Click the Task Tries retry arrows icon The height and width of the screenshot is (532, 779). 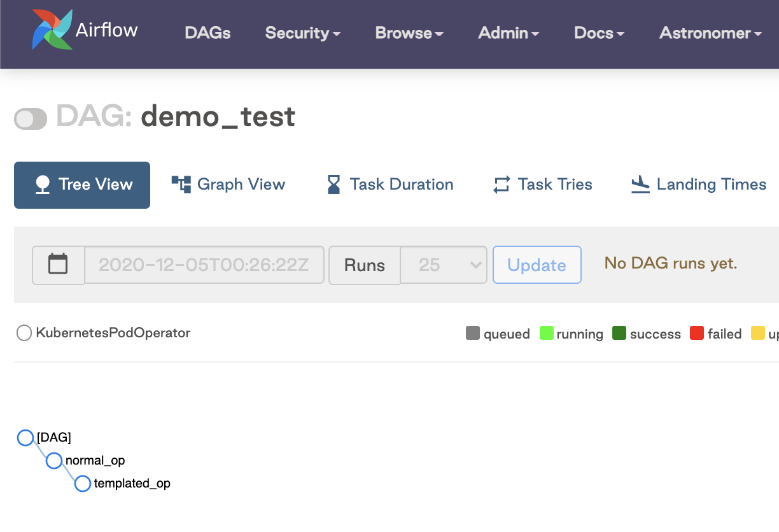pos(502,185)
